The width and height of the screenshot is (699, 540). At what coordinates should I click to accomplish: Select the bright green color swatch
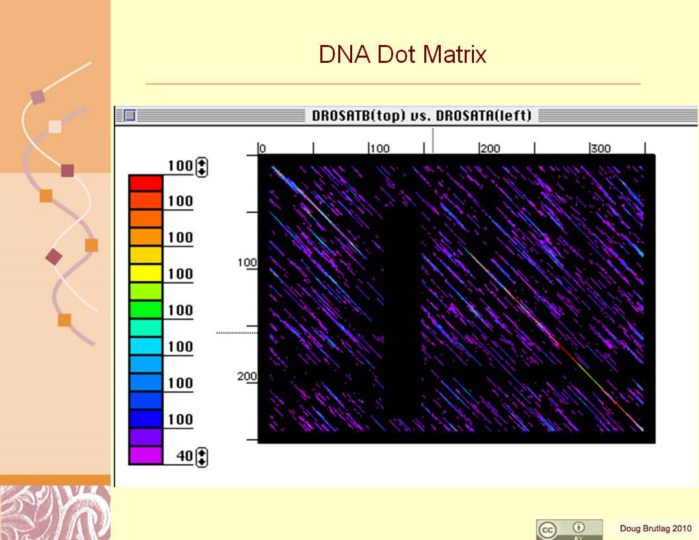point(145,309)
